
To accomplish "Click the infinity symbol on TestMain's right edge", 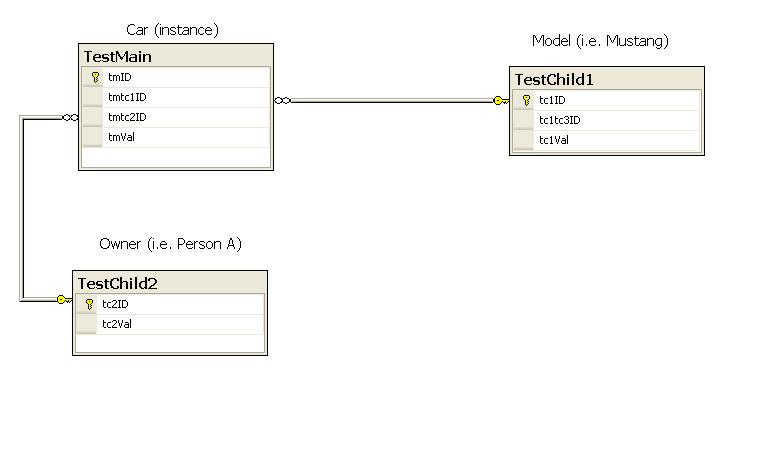I will [x=283, y=100].
